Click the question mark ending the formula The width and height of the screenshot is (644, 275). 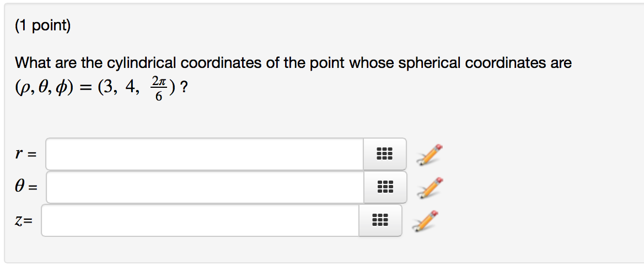[184, 88]
